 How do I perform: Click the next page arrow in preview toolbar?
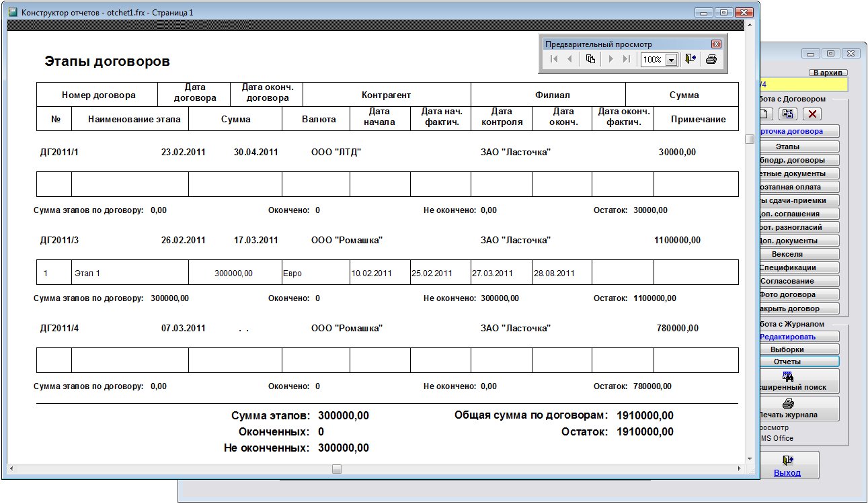pyautogui.click(x=610, y=59)
